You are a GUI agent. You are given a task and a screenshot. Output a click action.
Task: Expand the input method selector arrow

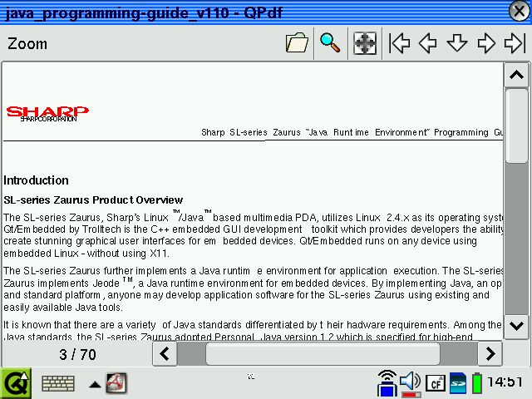(95, 385)
